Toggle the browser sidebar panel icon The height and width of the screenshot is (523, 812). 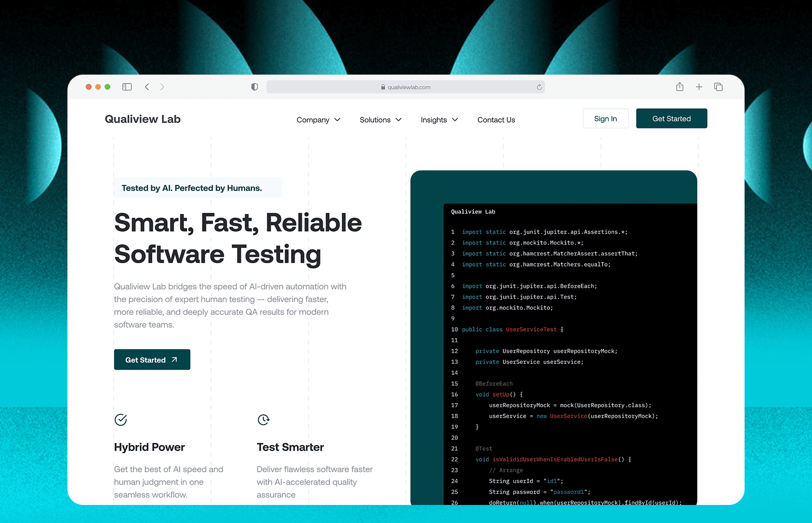tap(127, 87)
